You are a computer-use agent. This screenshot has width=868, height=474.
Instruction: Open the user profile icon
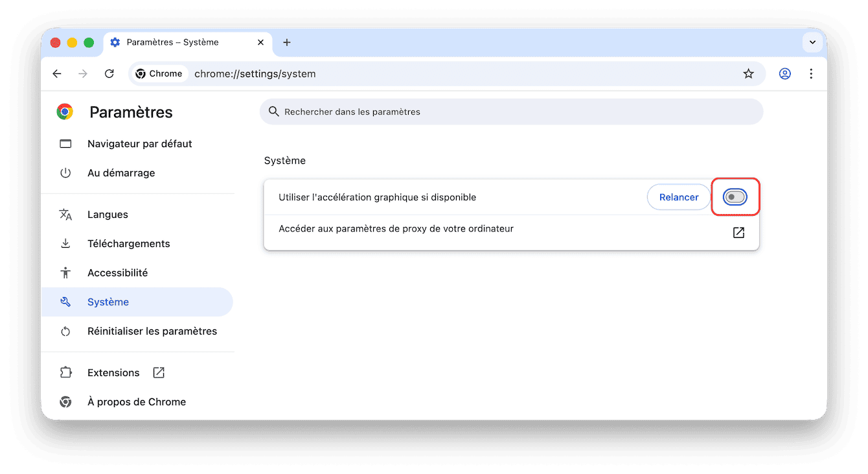(784, 74)
